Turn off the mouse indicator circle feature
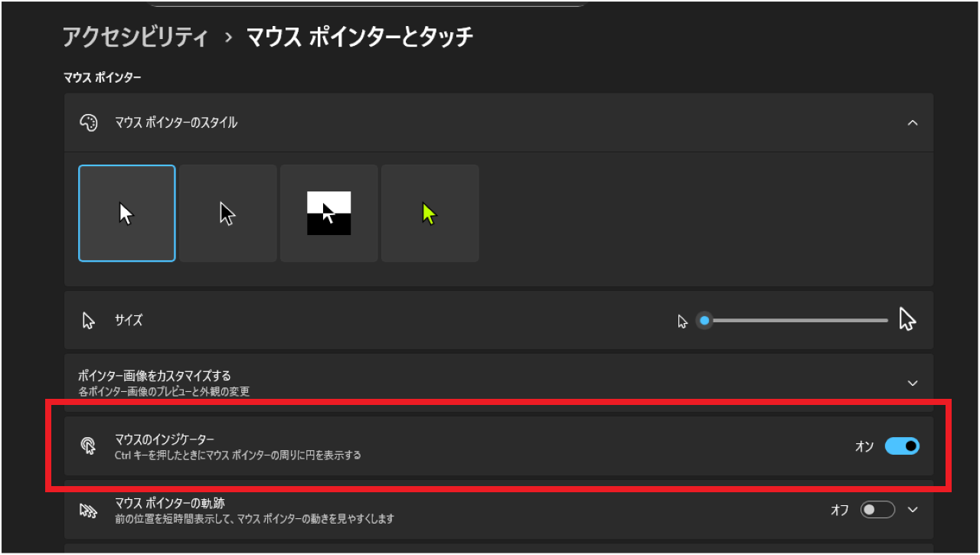This screenshot has width=980, height=555. [x=901, y=446]
